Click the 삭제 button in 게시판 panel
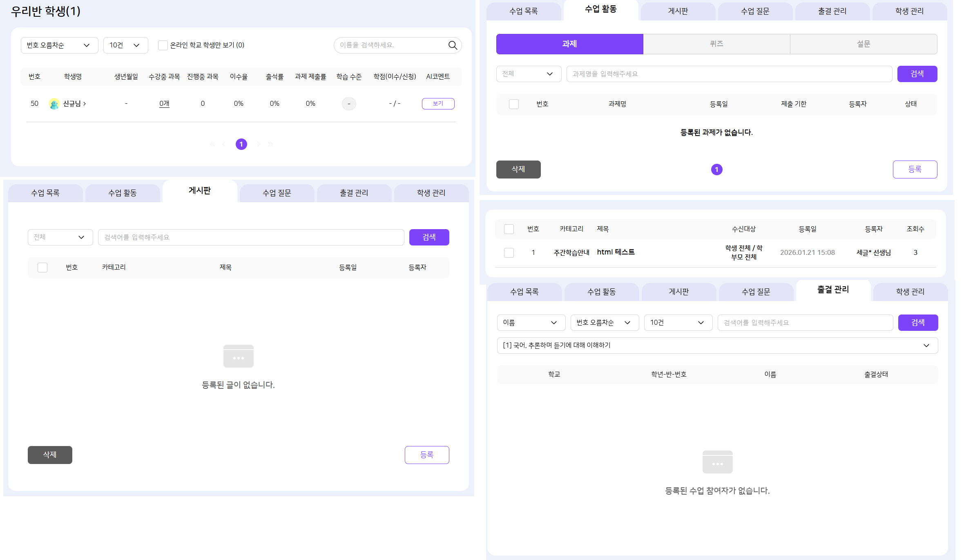The image size is (964, 560). [x=50, y=455]
